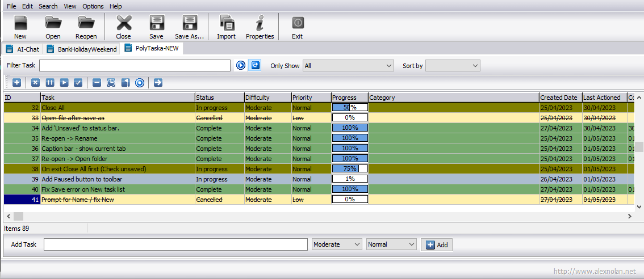This screenshot has width=644, height=279.
Task: Click the Add Task text input field
Action: click(x=175, y=244)
